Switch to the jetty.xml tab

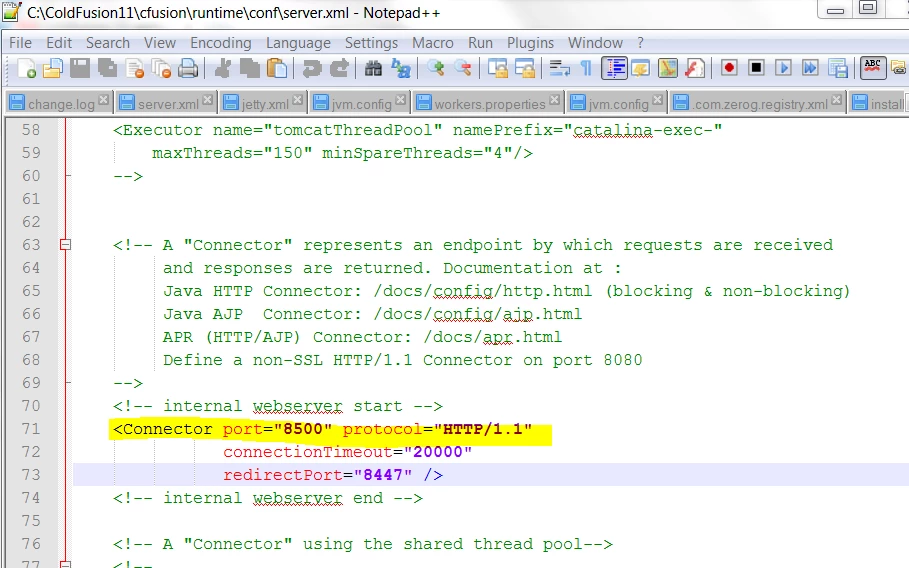click(264, 104)
